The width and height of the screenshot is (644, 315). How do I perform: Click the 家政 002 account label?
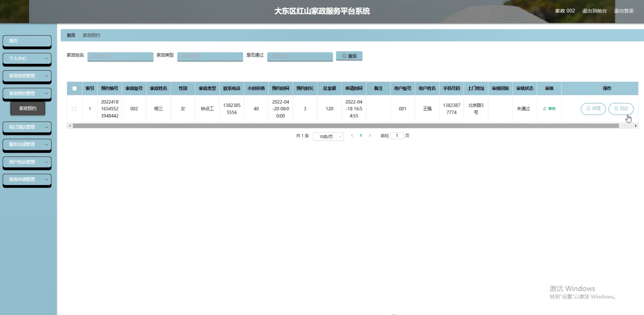[x=565, y=11]
